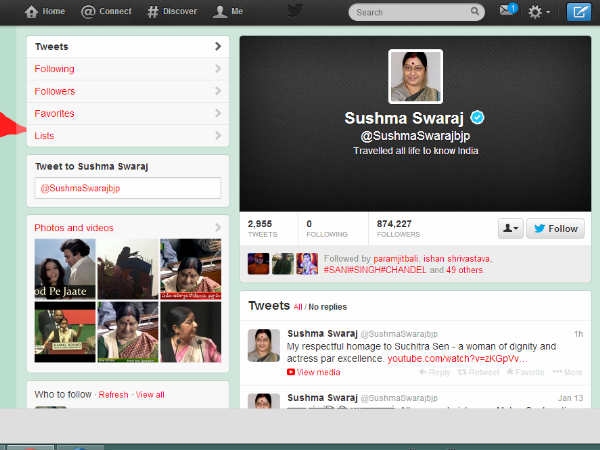Open paramjitbali follower link
This screenshot has width=600, height=450.
coord(396,259)
